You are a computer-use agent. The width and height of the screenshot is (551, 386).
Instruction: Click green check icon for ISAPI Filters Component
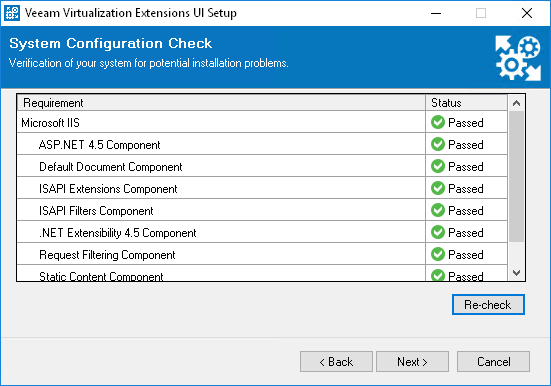pos(438,210)
